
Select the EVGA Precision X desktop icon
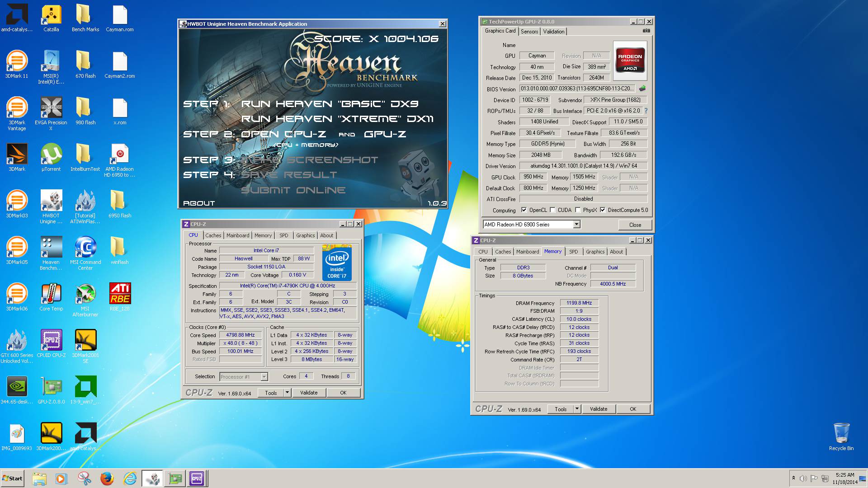pyautogui.click(x=51, y=113)
